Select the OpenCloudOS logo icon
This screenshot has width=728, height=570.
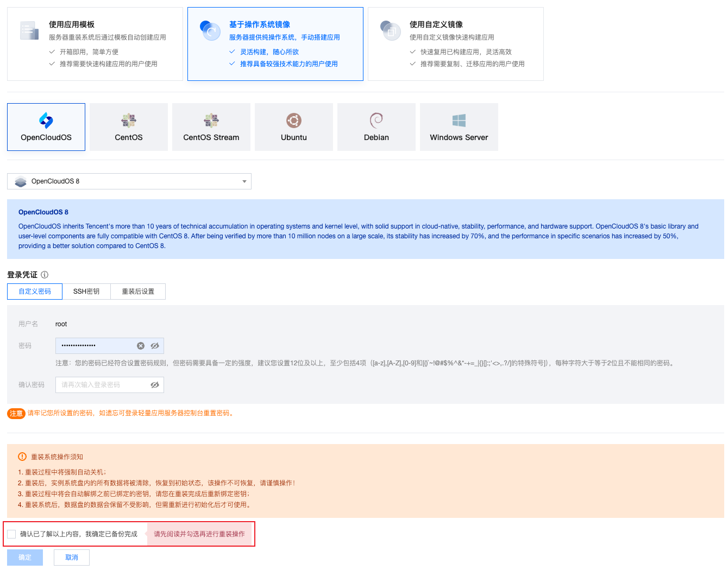[x=46, y=120]
